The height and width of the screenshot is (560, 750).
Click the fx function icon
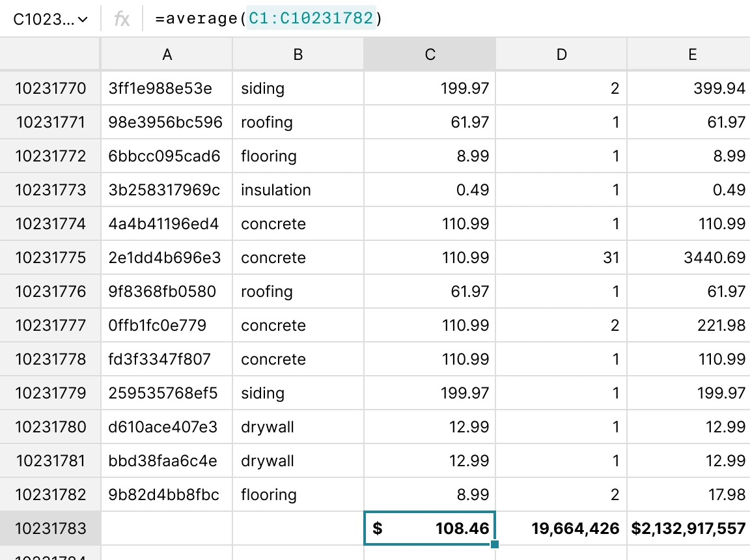pyautogui.click(x=122, y=20)
